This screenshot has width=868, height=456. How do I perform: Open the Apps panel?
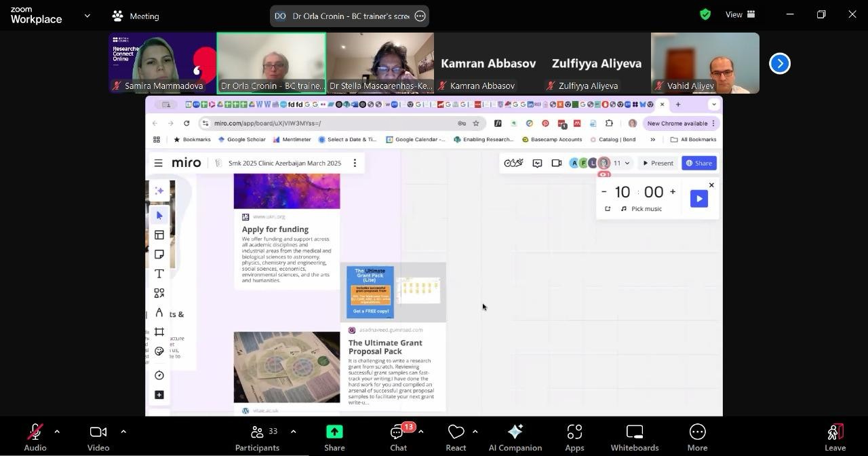coord(574,437)
